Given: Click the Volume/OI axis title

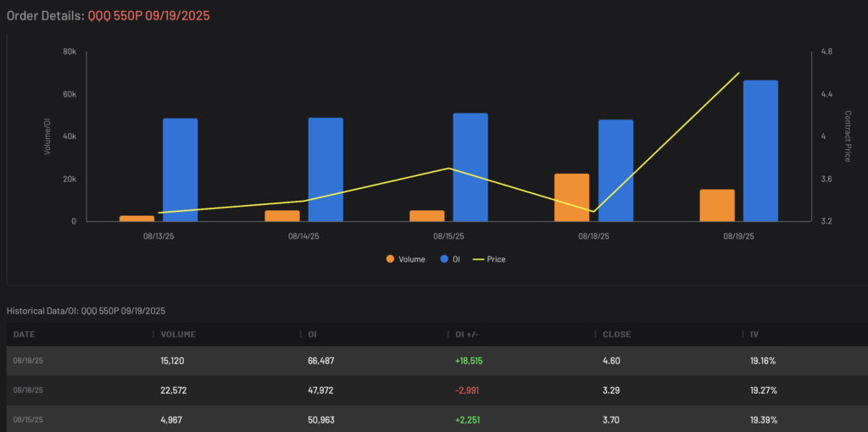Looking at the screenshot, I should (x=47, y=136).
